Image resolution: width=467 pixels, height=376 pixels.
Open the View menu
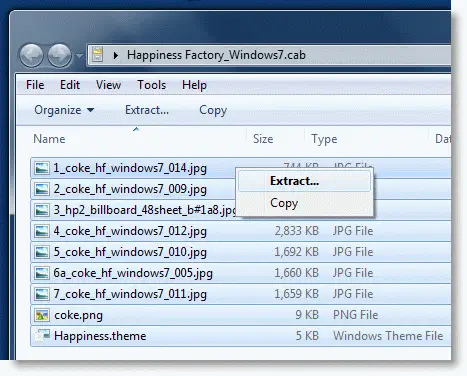click(x=108, y=85)
